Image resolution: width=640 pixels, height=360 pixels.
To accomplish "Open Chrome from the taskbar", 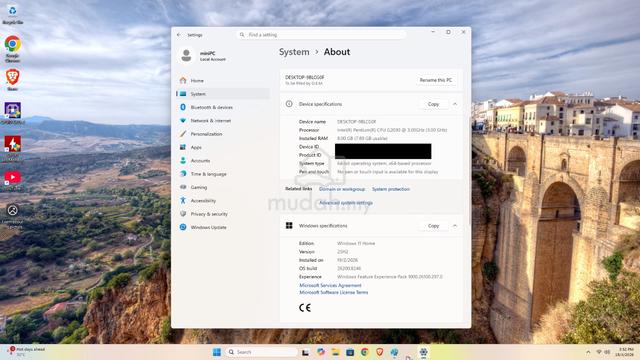I will (364, 352).
